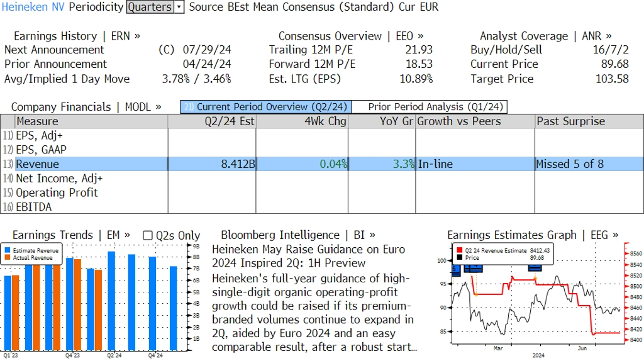Image resolution: width=644 pixels, height=361 pixels.
Task: Select the EBITDA row
Action: click(x=321, y=206)
